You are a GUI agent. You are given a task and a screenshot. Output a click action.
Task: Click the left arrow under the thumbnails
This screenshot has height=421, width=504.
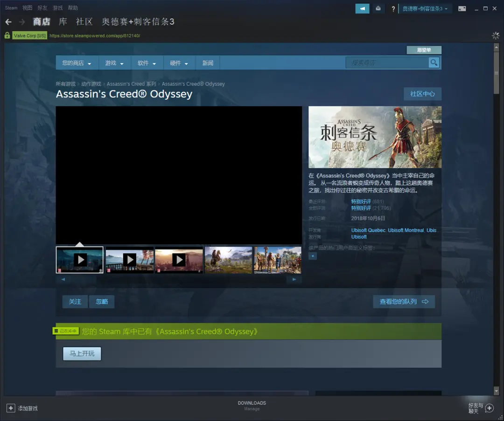coord(63,279)
